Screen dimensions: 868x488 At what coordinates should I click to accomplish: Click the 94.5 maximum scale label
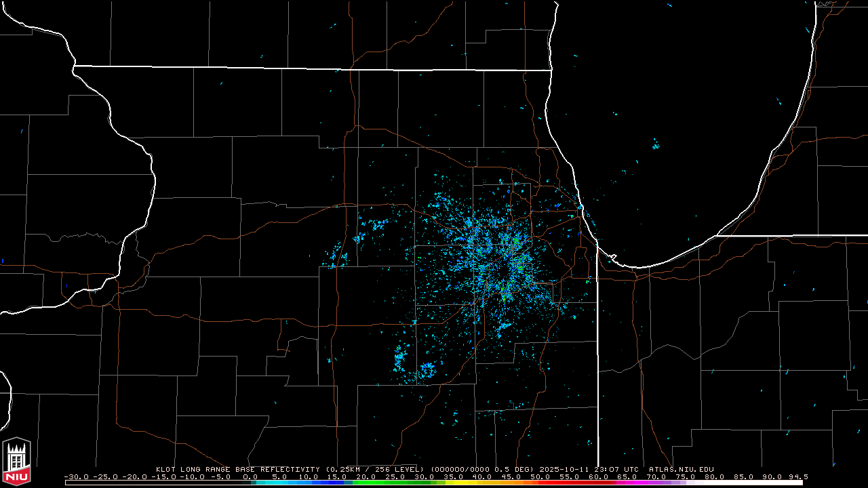[797, 476]
